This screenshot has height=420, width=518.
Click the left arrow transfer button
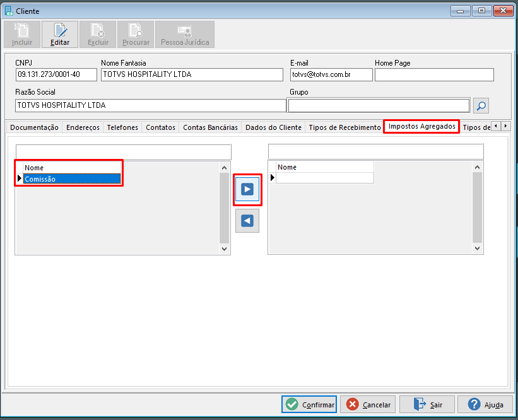(x=247, y=221)
